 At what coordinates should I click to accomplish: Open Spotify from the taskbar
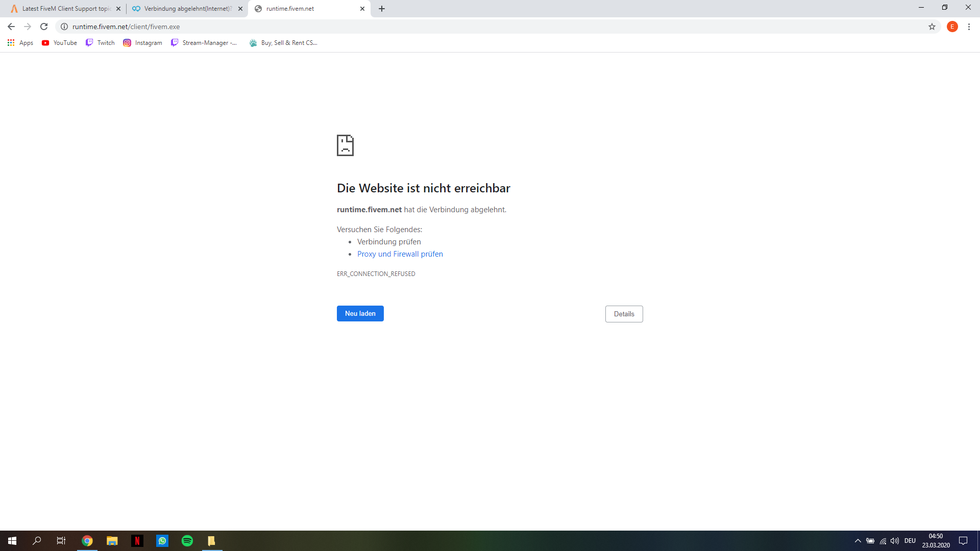pyautogui.click(x=187, y=541)
